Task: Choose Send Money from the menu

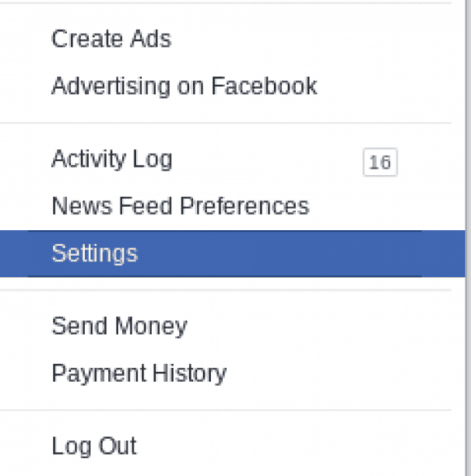Action: [x=119, y=326]
